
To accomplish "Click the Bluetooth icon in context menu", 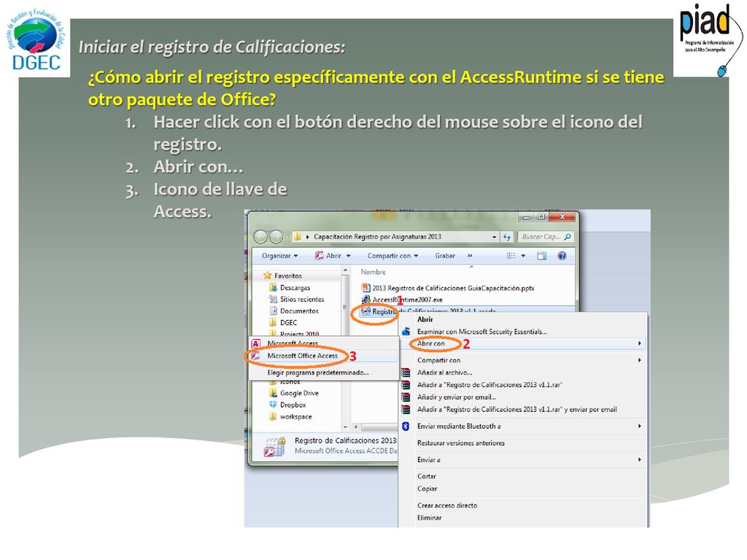I will coord(406,426).
